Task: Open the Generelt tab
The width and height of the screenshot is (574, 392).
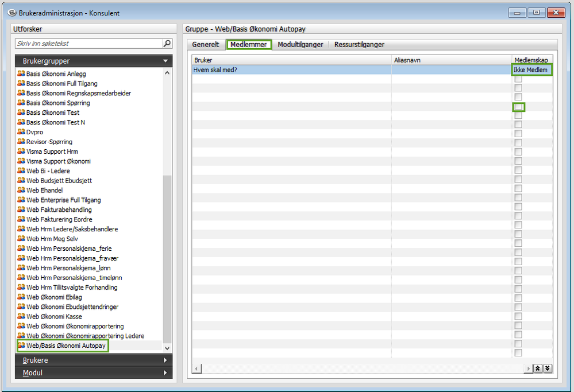Action: [205, 45]
